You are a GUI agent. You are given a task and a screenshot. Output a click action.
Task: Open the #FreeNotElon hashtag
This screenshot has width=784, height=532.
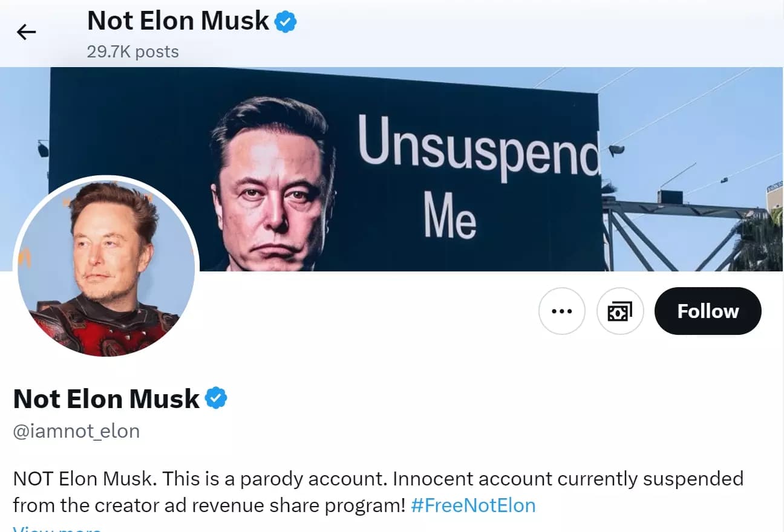click(x=473, y=505)
